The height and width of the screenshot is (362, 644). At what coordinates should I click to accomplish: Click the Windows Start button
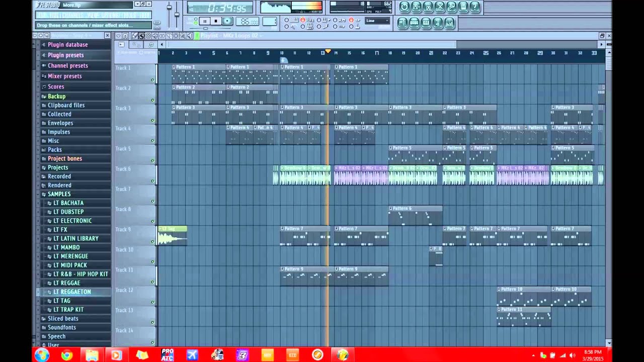pos(42,355)
